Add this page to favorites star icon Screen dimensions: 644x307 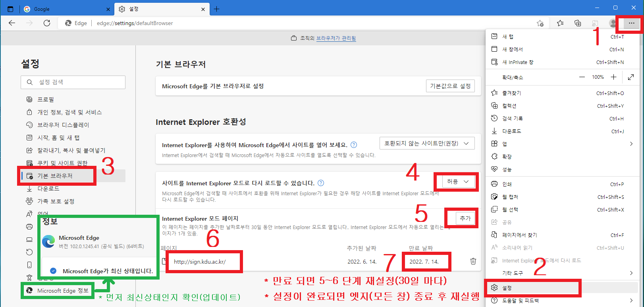click(540, 23)
